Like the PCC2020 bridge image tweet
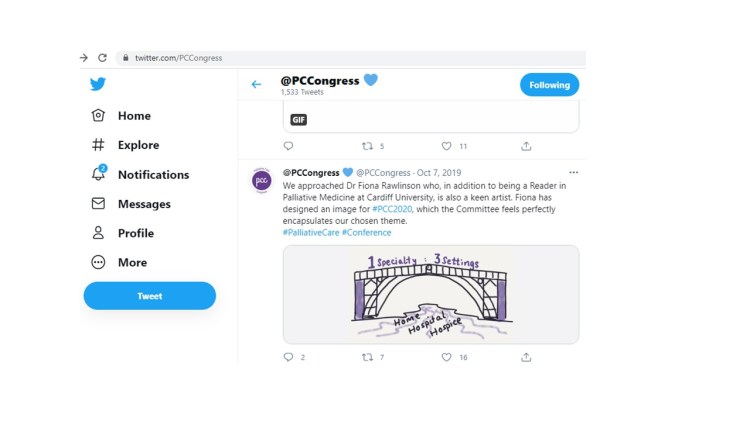The width and height of the screenshot is (750, 421). point(447,357)
